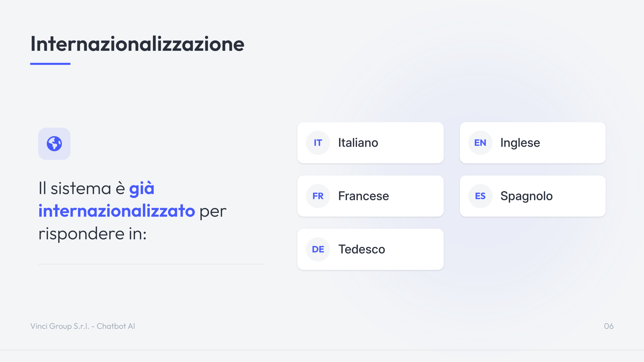The width and height of the screenshot is (644, 362).
Task: Click the blue globe icon
Action: [54, 144]
